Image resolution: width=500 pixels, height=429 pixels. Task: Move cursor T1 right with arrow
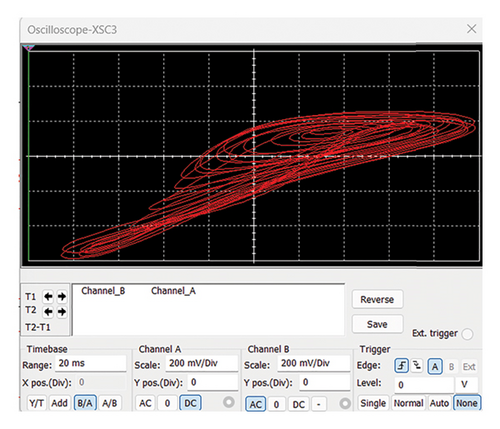click(x=62, y=296)
